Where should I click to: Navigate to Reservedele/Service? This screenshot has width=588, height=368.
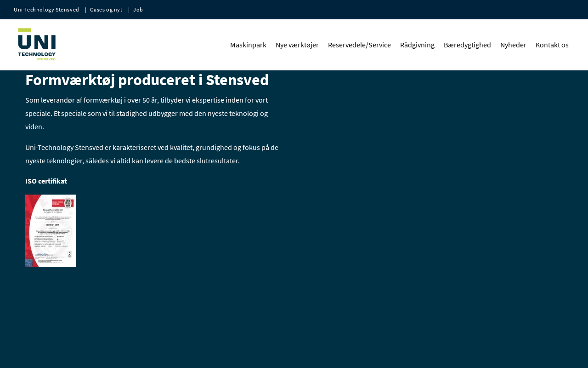[x=359, y=45]
